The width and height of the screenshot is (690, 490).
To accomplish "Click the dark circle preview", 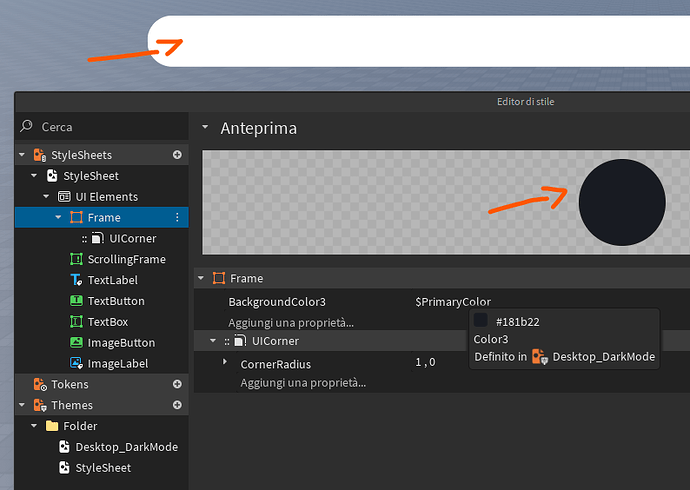I will 622,202.
